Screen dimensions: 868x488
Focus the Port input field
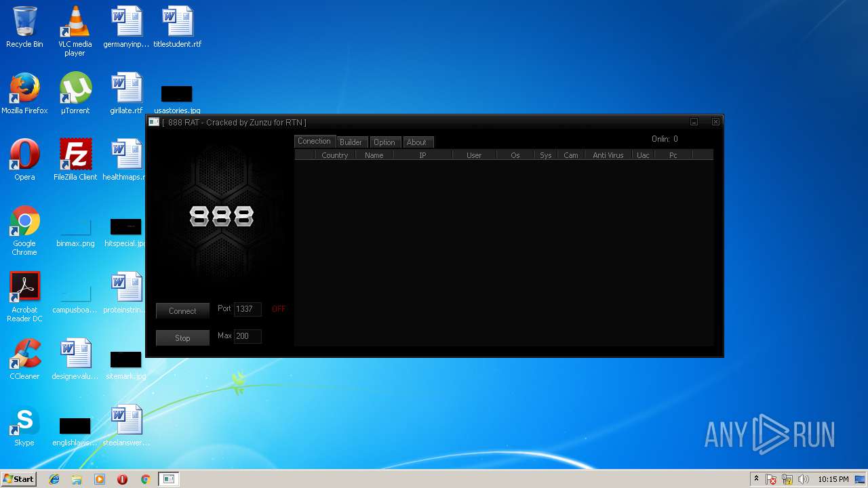coord(248,309)
